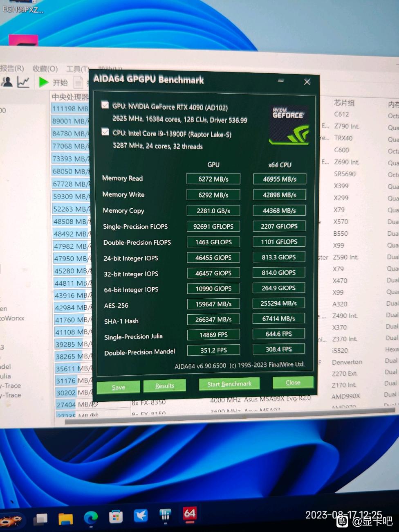This screenshot has height=532, width=399.
Task: Click the TRX40 chipset entry
Action: tap(343, 138)
